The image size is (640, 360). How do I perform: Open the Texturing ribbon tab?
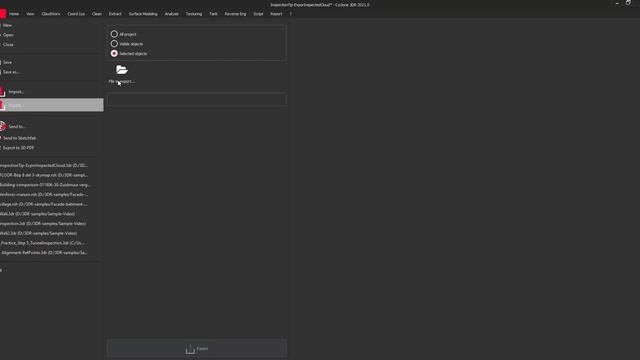coord(194,14)
